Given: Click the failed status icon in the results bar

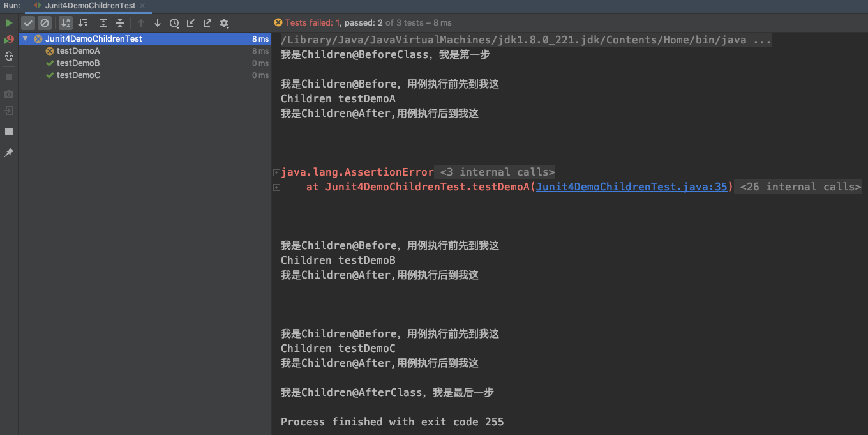Looking at the screenshot, I should coord(278,23).
